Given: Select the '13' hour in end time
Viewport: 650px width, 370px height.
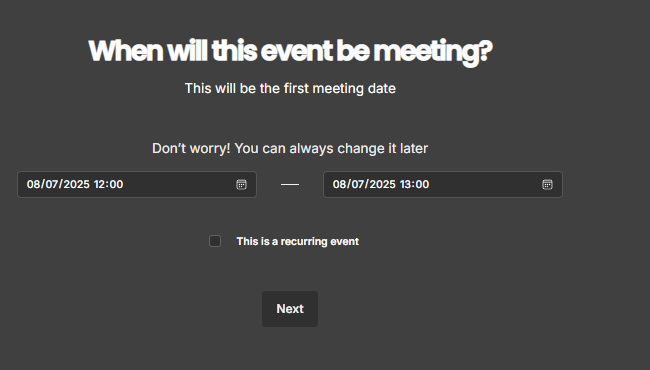Looking at the screenshot, I should (x=405, y=184).
